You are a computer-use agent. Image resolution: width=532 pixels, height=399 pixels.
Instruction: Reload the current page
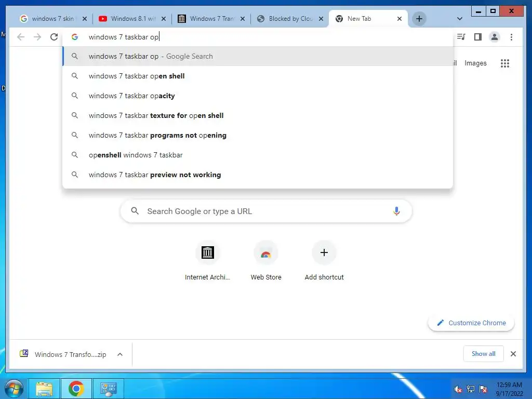pyautogui.click(x=54, y=37)
